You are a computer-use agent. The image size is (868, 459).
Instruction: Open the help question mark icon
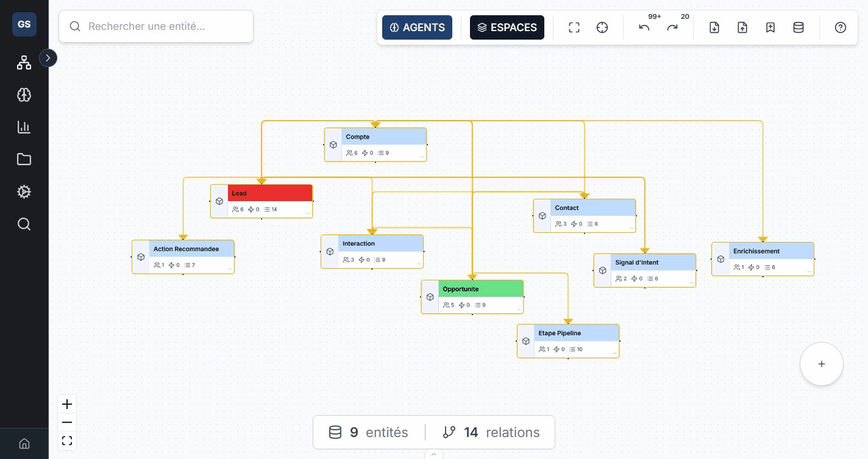pyautogui.click(x=841, y=27)
